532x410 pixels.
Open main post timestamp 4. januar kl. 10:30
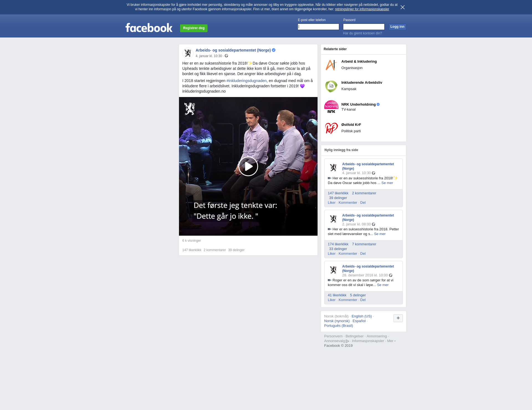pyautogui.click(x=209, y=56)
